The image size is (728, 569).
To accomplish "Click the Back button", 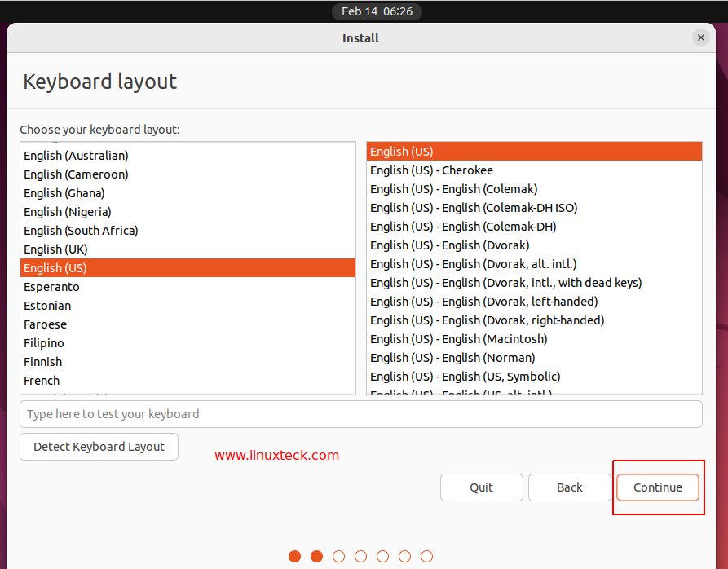I will 569,487.
